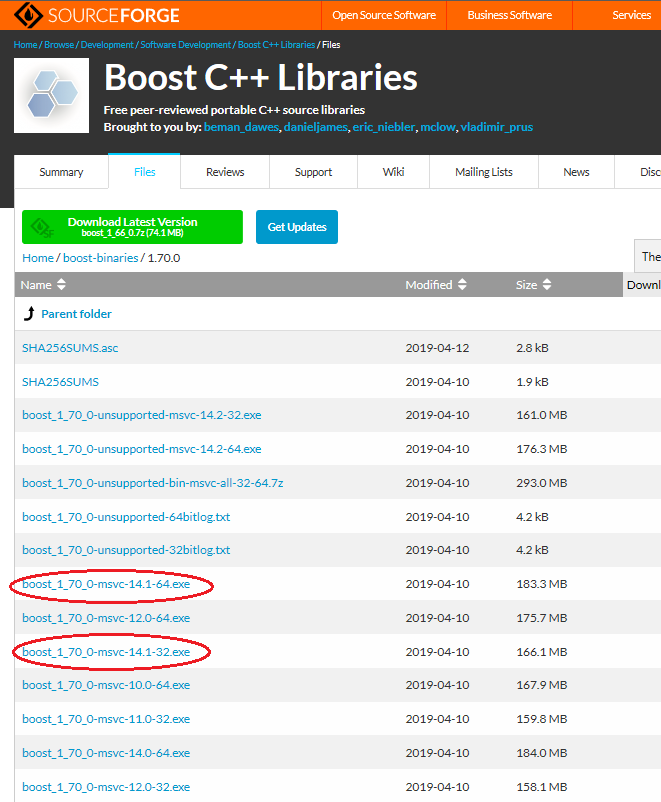Click the Parent folder up-arrow icon

(30, 313)
